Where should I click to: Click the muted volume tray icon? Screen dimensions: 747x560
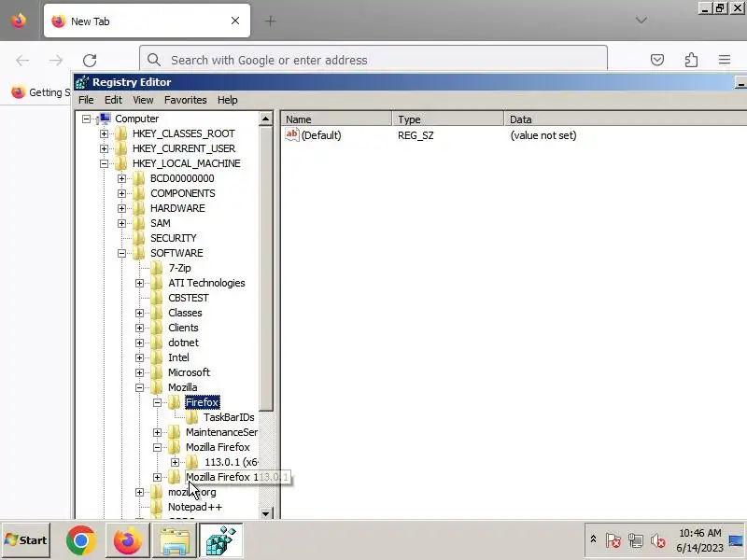tap(658, 540)
